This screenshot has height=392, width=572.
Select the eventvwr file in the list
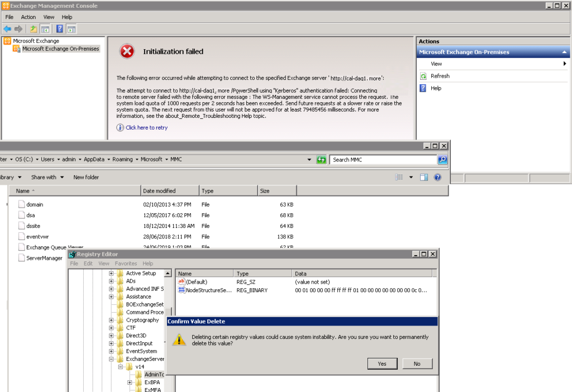[37, 236]
